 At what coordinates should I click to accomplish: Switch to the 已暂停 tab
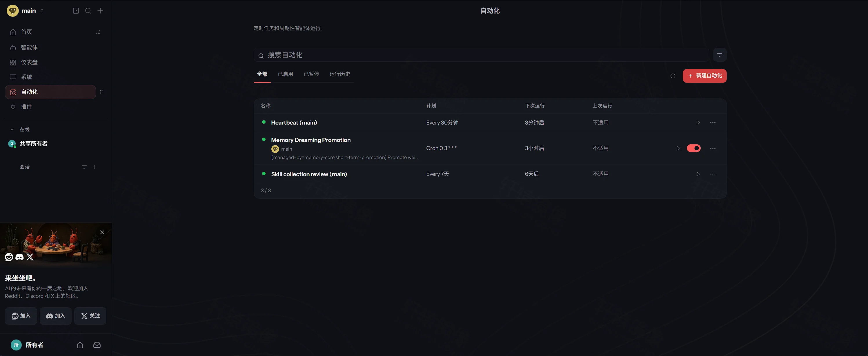point(311,74)
